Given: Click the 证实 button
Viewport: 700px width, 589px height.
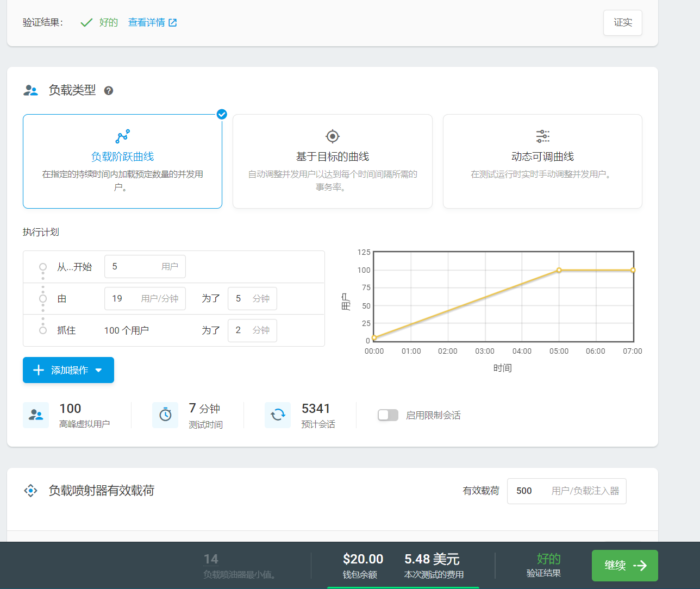Looking at the screenshot, I should (623, 23).
